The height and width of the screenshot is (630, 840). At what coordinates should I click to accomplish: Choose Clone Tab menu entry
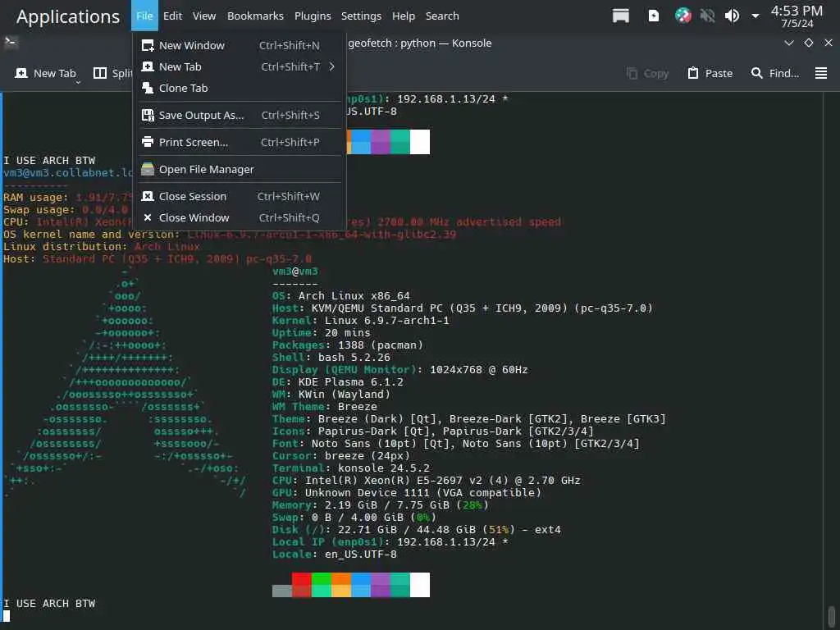pos(239,88)
